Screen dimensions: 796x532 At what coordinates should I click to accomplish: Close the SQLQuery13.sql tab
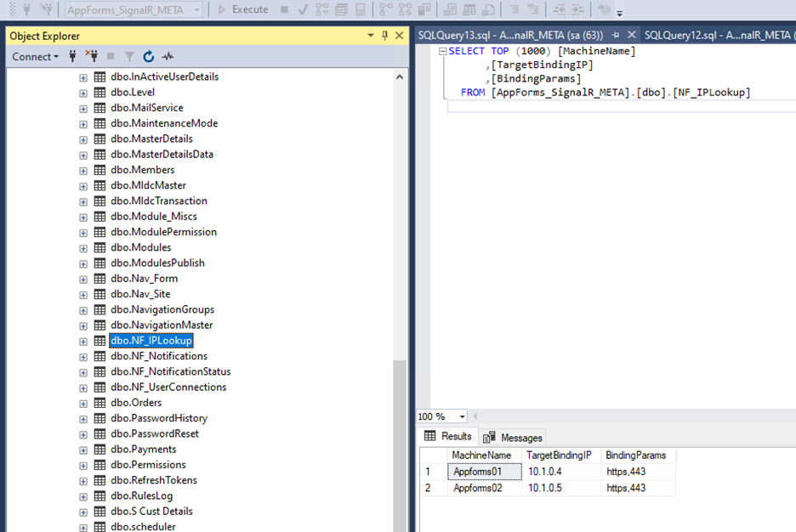tap(631, 35)
